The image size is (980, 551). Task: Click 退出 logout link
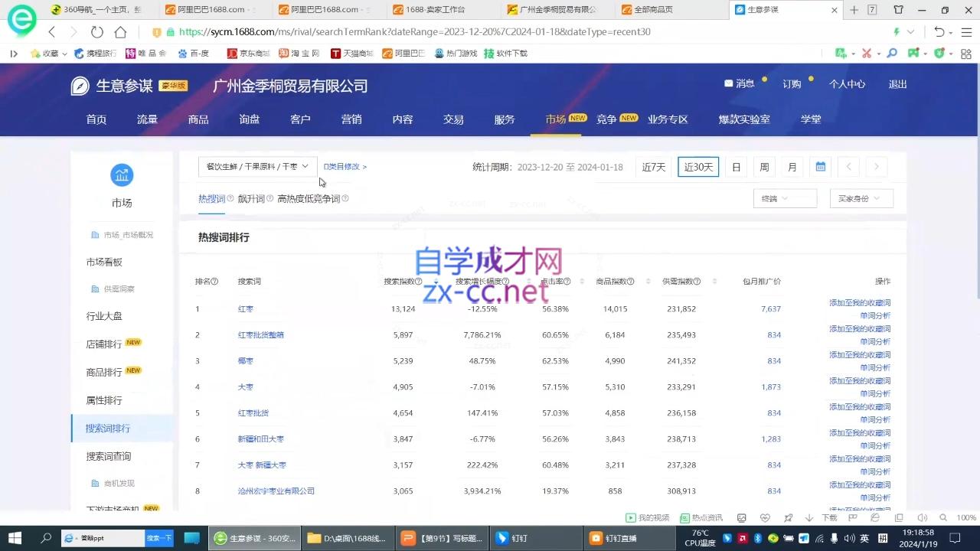tap(897, 84)
